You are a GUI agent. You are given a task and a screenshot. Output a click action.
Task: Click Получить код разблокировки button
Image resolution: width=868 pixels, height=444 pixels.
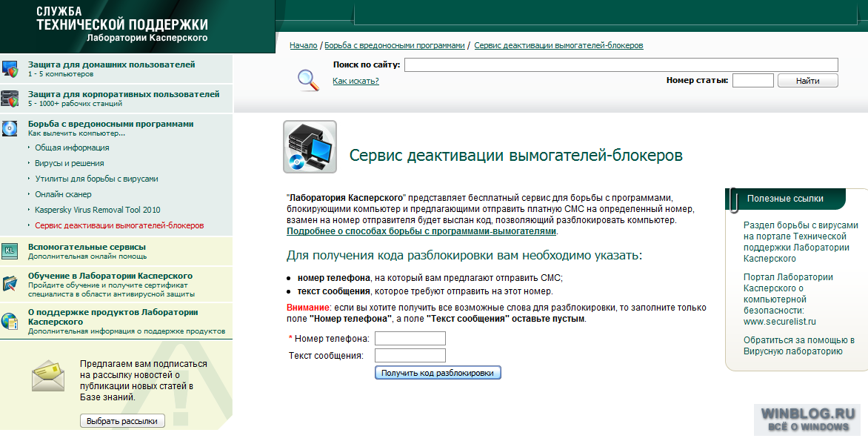437,373
